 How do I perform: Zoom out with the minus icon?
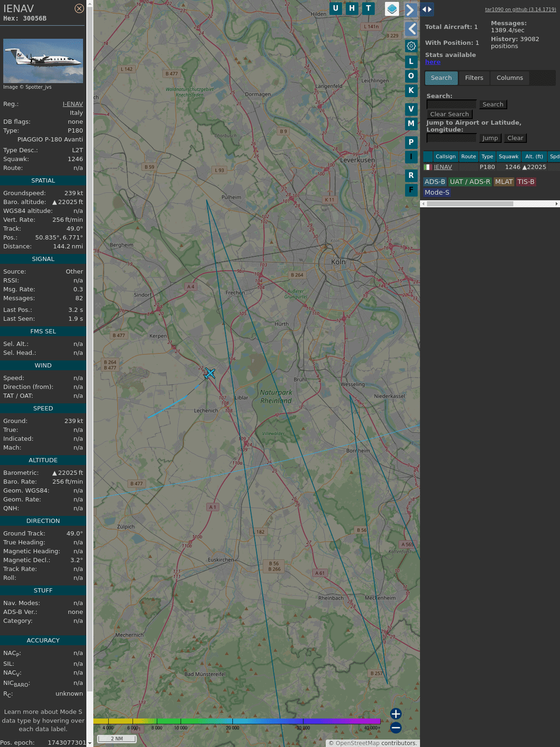396,727
